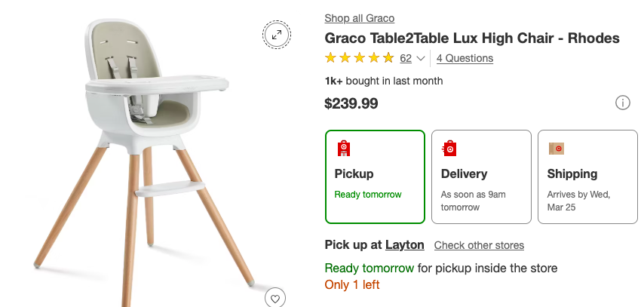Click the $239.99 price

tap(351, 103)
